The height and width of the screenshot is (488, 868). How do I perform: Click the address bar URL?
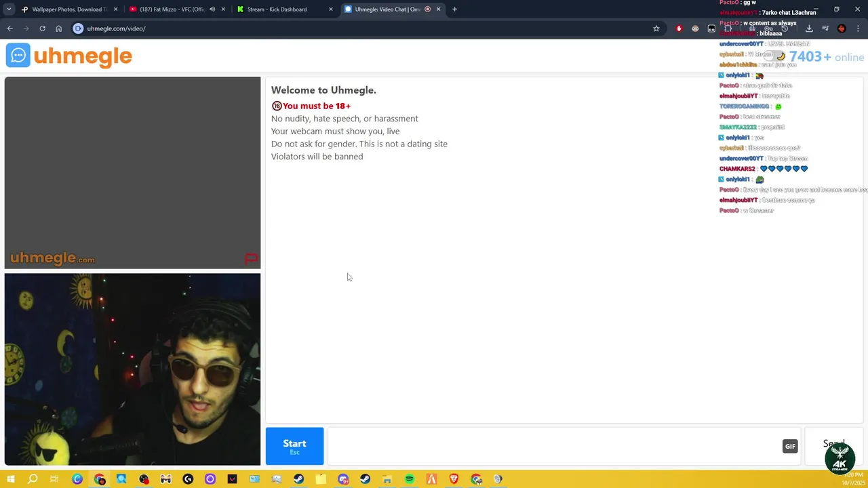116,28
